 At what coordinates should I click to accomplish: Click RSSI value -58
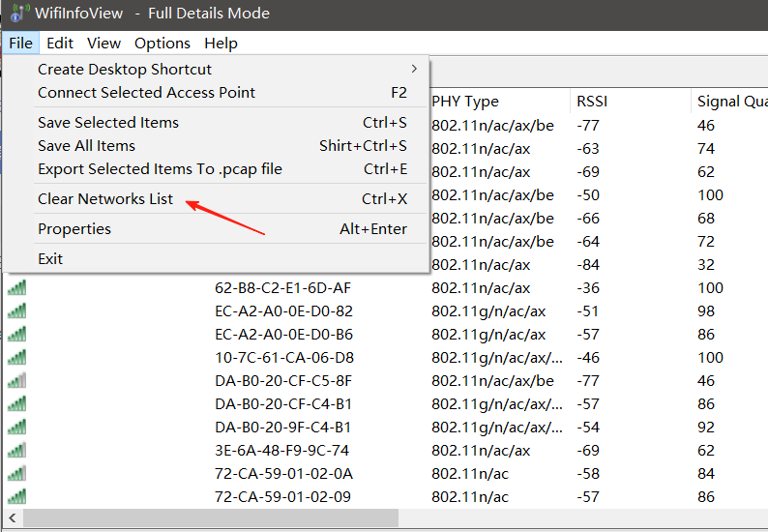pyautogui.click(x=588, y=474)
